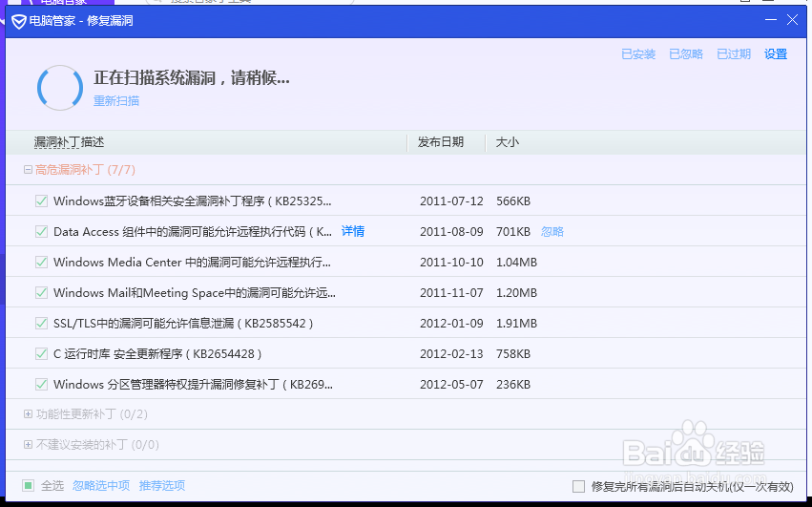Open the 已忽略 tab
Image resolution: width=812 pixels, height=507 pixels.
(686, 54)
